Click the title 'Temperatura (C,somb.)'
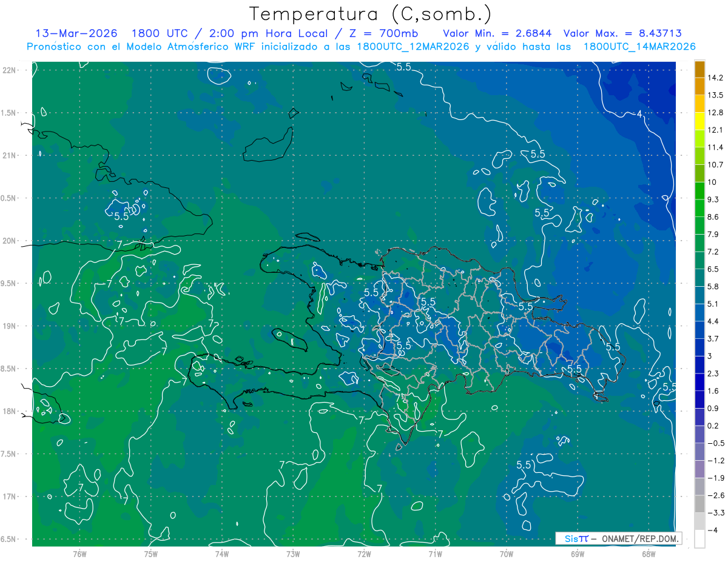The image size is (728, 562). pyautogui.click(x=370, y=14)
